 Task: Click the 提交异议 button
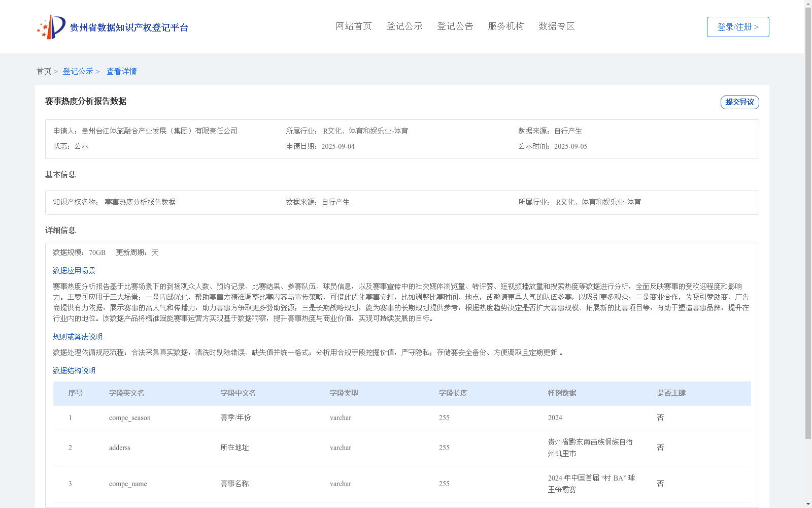point(739,102)
